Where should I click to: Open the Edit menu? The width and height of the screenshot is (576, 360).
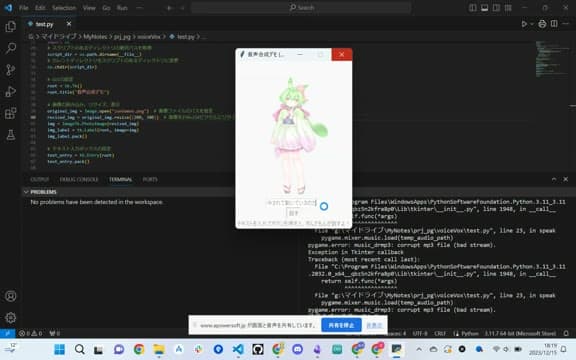(x=40, y=8)
